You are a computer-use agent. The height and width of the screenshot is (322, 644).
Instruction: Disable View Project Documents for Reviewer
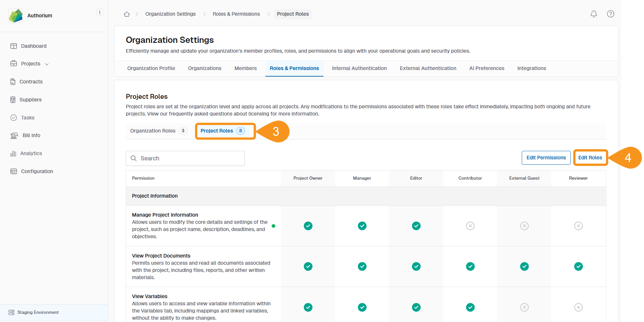click(x=578, y=266)
